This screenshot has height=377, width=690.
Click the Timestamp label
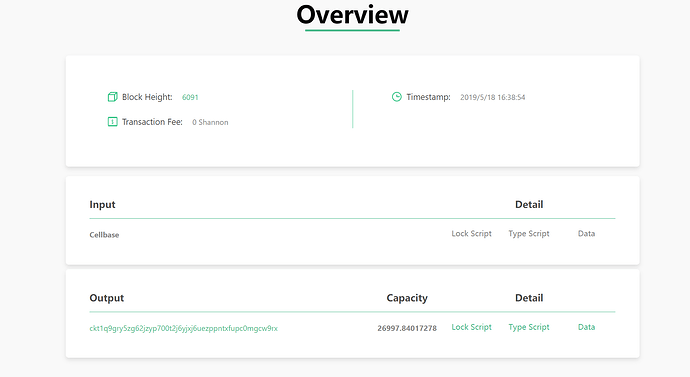pyautogui.click(x=428, y=97)
